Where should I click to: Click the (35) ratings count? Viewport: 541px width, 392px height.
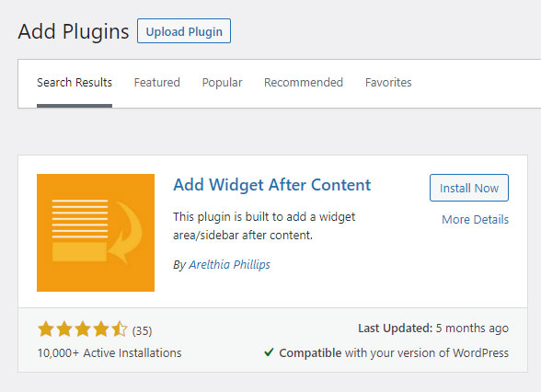click(x=142, y=331)
